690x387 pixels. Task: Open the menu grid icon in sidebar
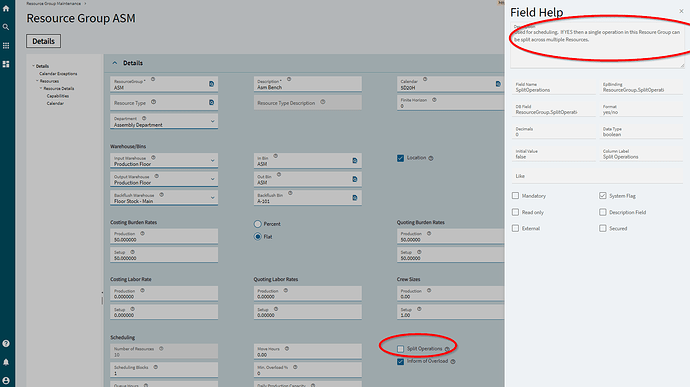click(6, 45)
